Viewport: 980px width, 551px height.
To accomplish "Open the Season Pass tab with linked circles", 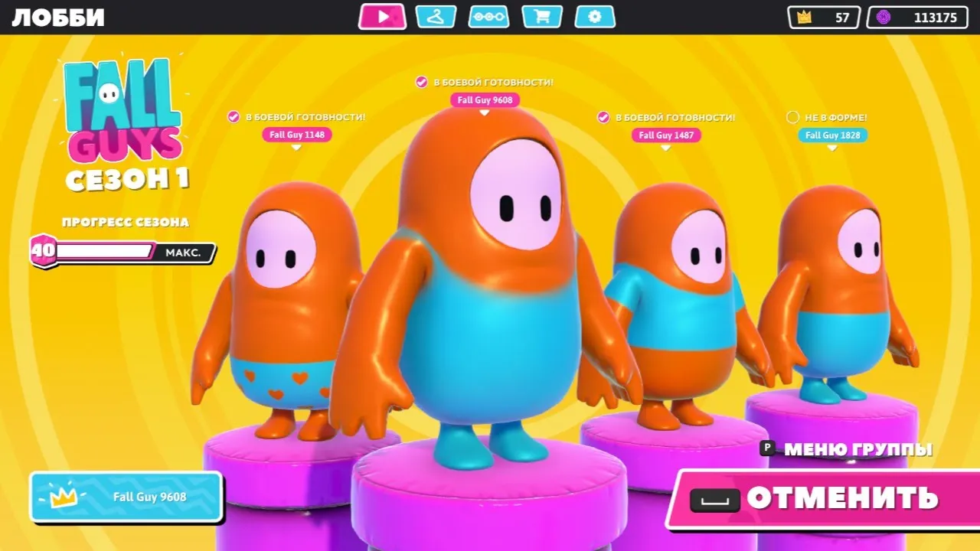I will (x=488, y=17).
